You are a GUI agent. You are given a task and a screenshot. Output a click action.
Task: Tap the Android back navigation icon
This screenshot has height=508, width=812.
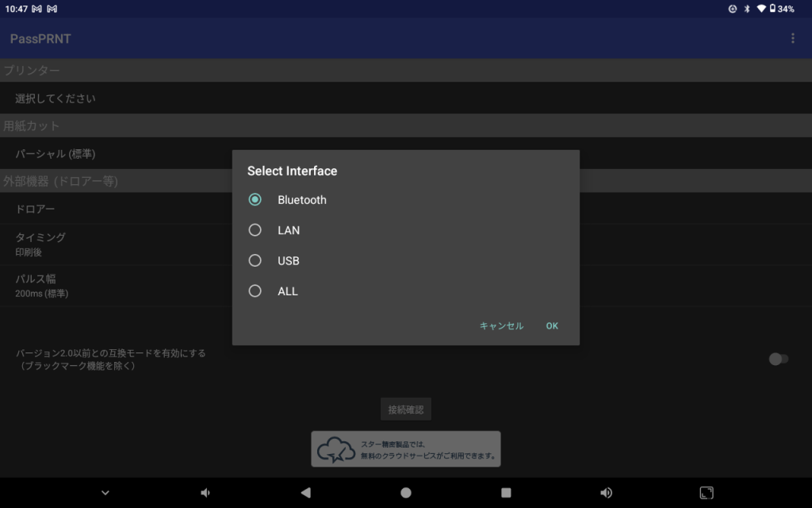[305, 493]
